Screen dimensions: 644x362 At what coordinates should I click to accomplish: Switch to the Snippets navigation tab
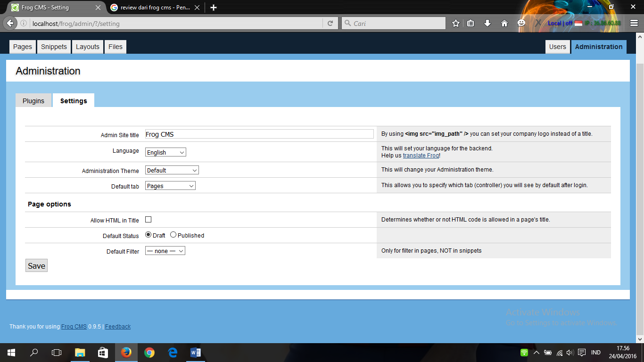(54, 47)
